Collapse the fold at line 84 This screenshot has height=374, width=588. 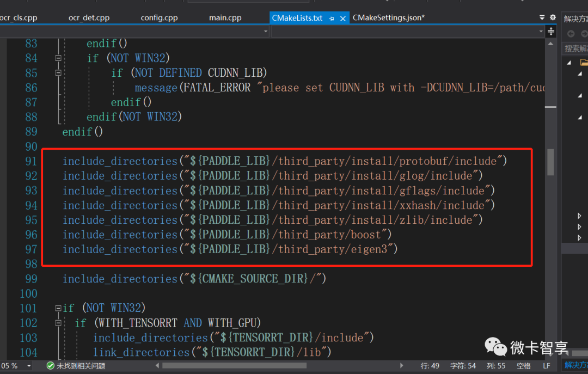58,58
